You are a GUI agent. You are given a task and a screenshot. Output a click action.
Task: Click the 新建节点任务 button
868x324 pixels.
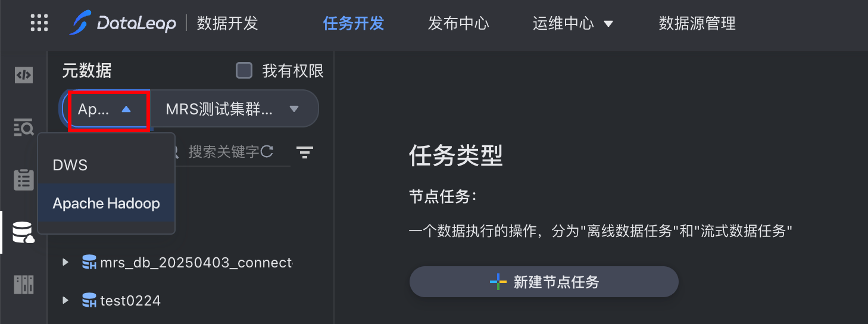pyautogui.click(x=544, y=282)
